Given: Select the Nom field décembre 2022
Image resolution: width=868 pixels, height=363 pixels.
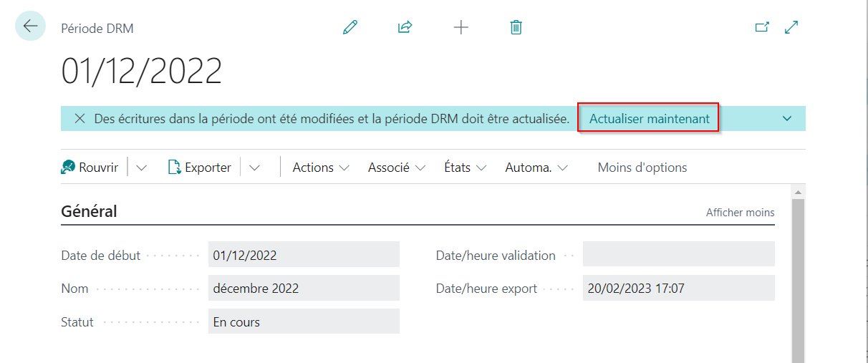Looking at the screenshot, I should click(x=304, y=289).
